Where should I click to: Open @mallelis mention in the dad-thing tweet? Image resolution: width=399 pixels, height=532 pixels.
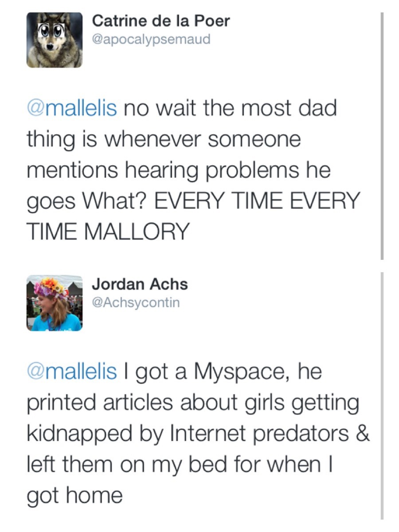72,109
